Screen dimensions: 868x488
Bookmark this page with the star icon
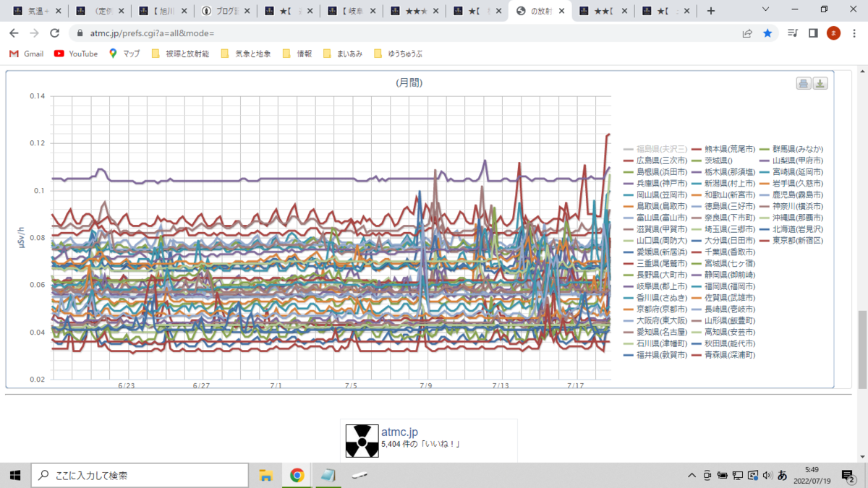tap(767, 33)
